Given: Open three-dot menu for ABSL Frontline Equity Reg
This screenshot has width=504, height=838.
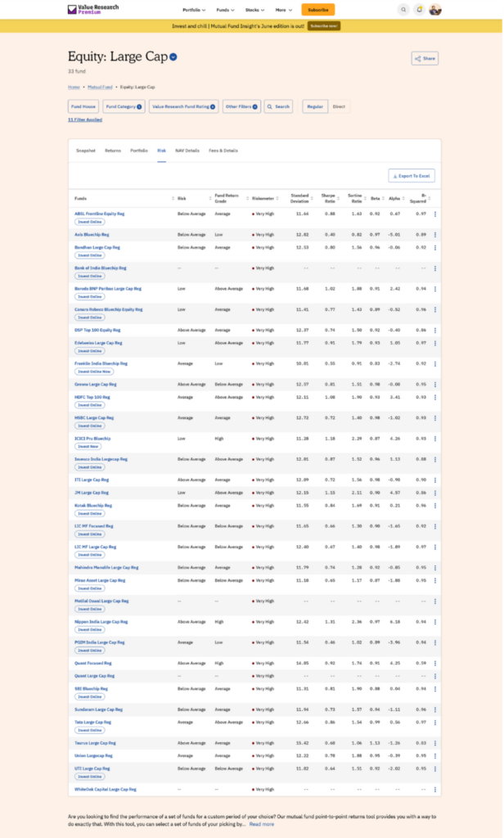Looking at the screenshot, I should pyautogui.click(x=435, y=214).
